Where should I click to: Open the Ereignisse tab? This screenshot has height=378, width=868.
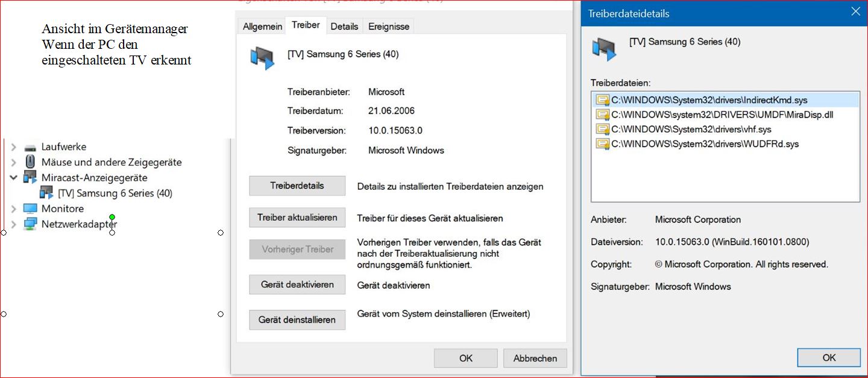pos(389,27)
